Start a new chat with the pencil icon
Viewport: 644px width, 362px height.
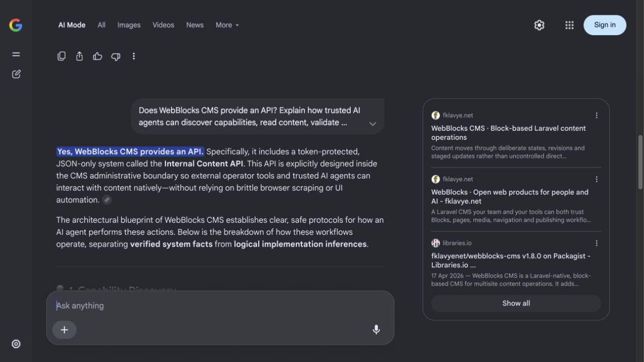16,74
